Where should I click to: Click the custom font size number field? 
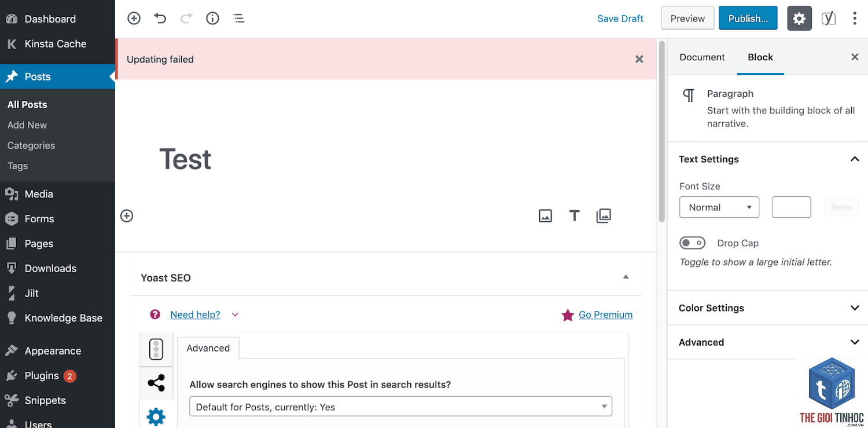tap(791, 207)
